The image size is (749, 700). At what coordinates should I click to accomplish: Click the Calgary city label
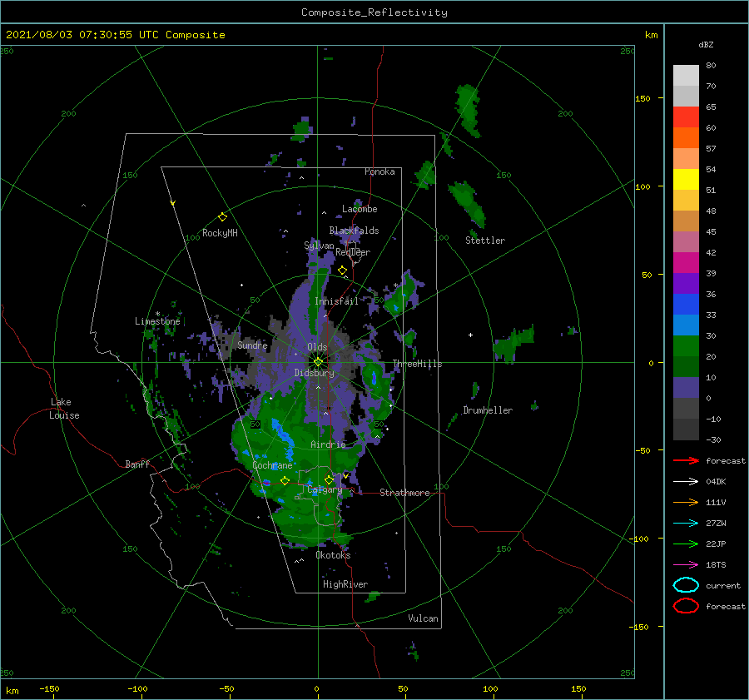point(325,489)
